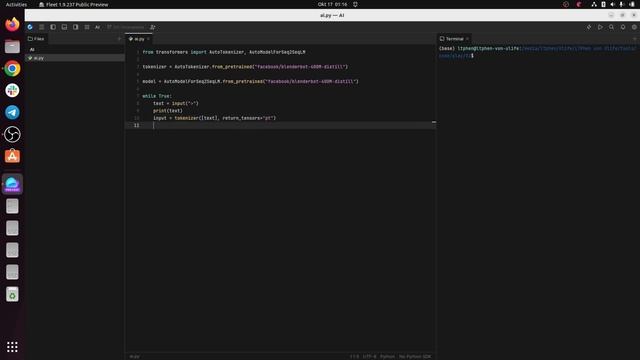The height and width of the screenshot is (360, 640).
Task: Open ai.py in the file tree
Action: 75,58
